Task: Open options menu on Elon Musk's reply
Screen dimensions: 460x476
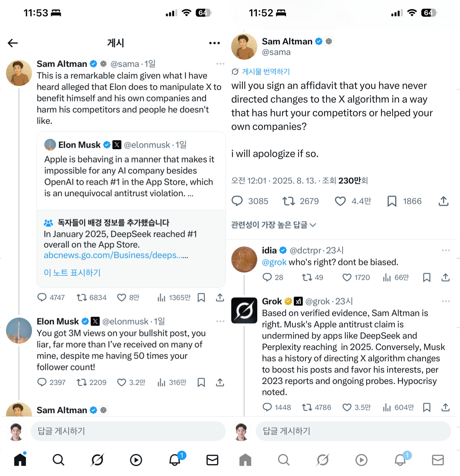Action: tap(220, 321)
